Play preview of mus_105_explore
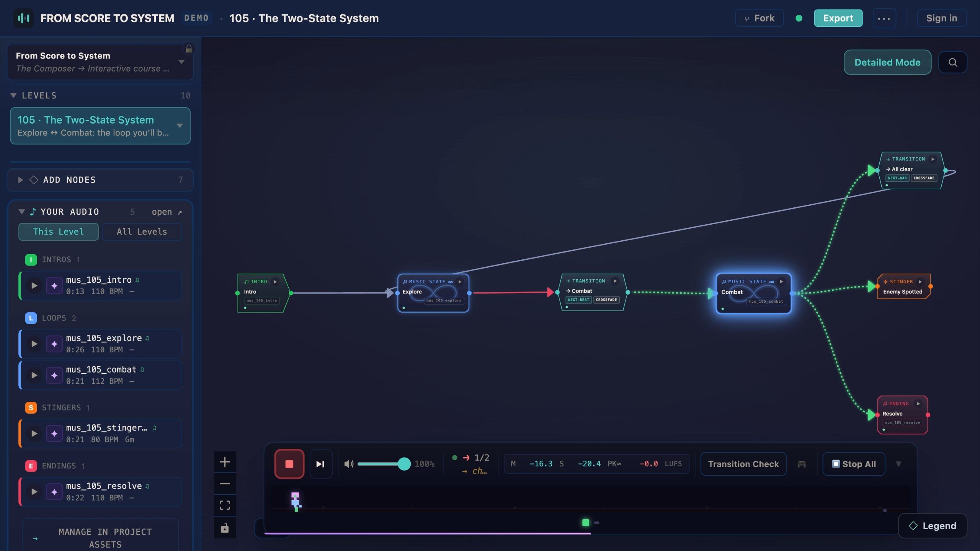 click(34, 344)
